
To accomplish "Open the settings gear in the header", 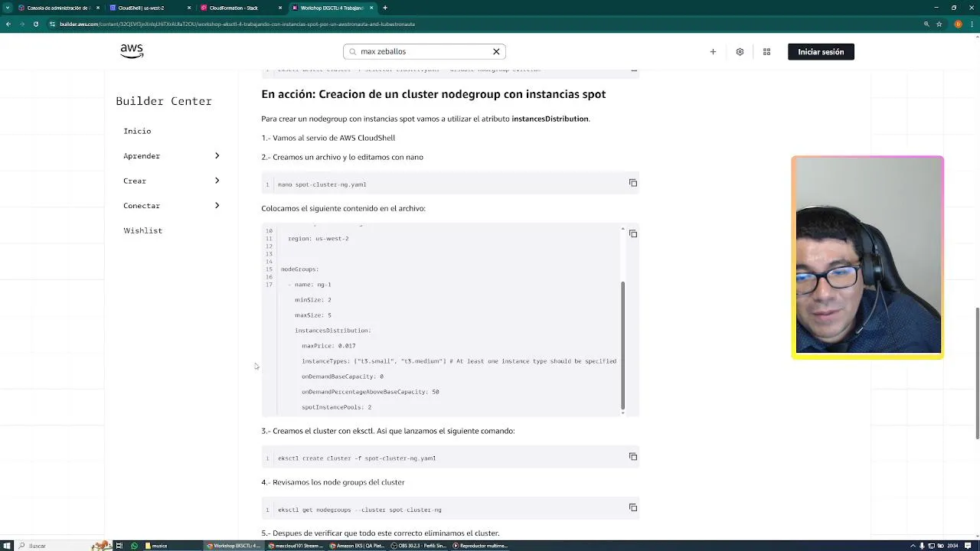I will click(x=740, y=51).
